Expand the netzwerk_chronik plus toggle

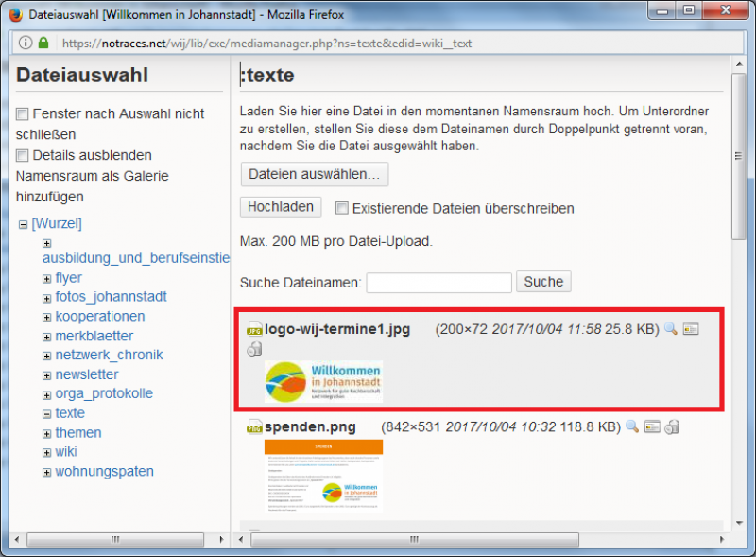click(x=46, y=356)
